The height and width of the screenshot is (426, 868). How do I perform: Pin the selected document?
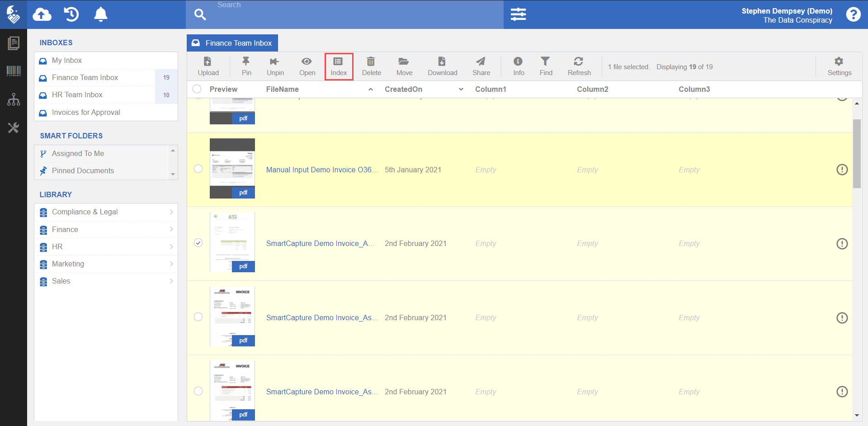[x=246, y=66]
